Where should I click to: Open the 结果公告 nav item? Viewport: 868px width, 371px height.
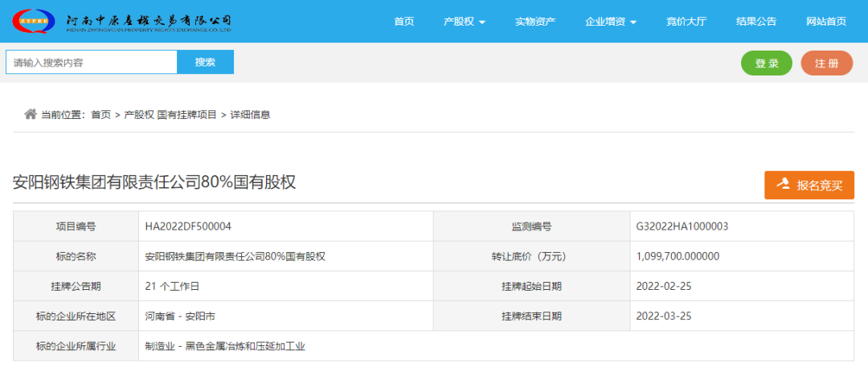[x=756, y=22]
